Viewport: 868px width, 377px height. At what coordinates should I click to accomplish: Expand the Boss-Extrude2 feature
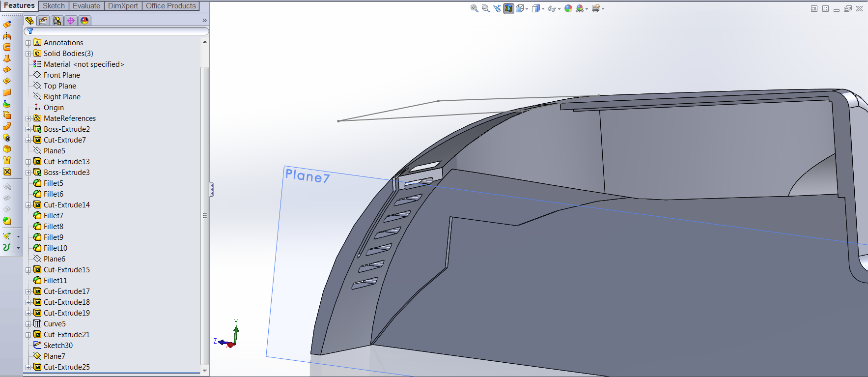pyautogui.click(x=28, y=129)
